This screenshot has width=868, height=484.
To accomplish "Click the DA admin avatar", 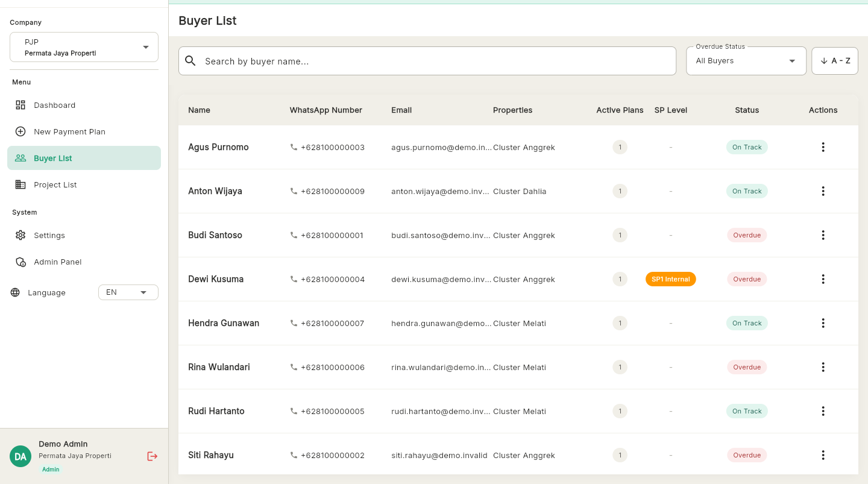I will pos(20,456).
